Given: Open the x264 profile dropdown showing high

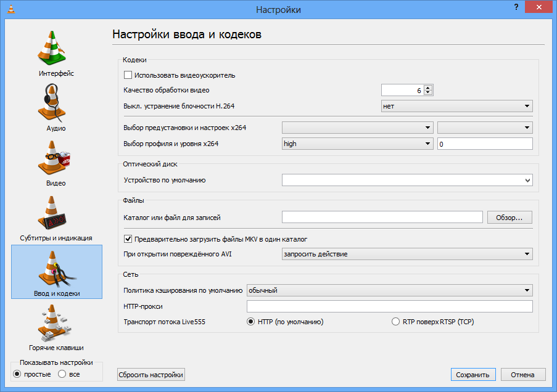Looking at the screenshot, I should tap(357, 144).
